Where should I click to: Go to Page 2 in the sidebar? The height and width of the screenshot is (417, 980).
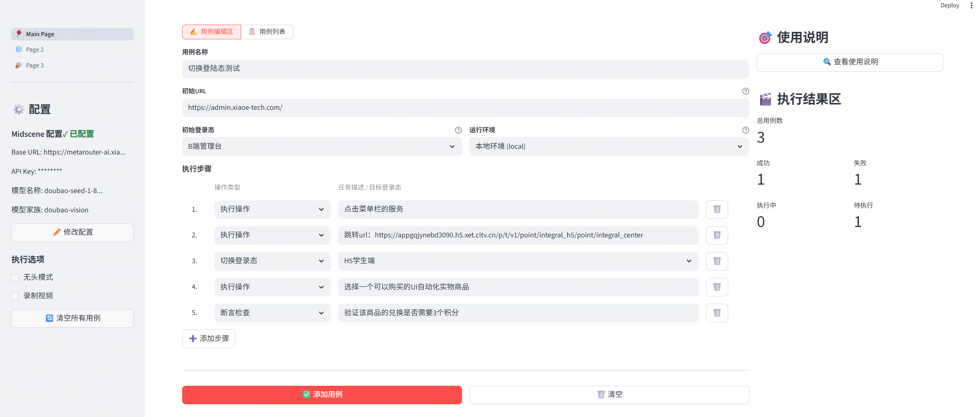(x=35, y=50)
